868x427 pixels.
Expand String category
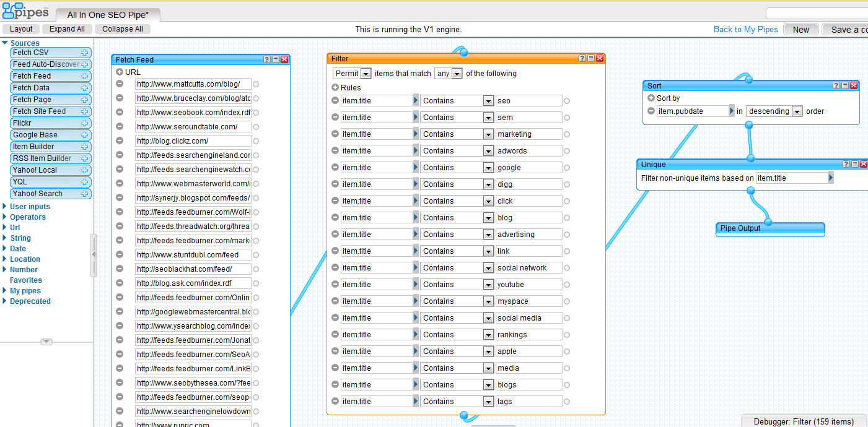[x=5, y=238]
